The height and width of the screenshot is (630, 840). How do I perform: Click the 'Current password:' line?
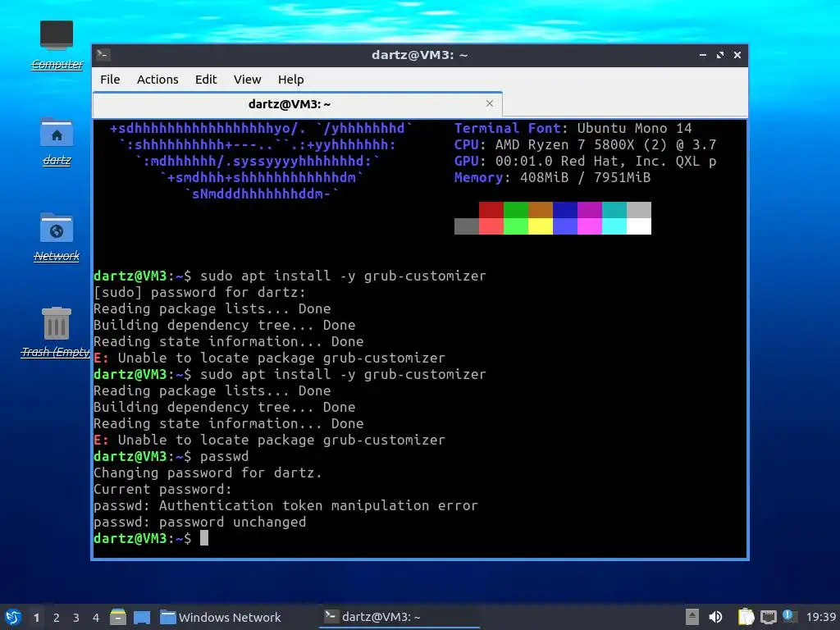click(x=162, y=489)
